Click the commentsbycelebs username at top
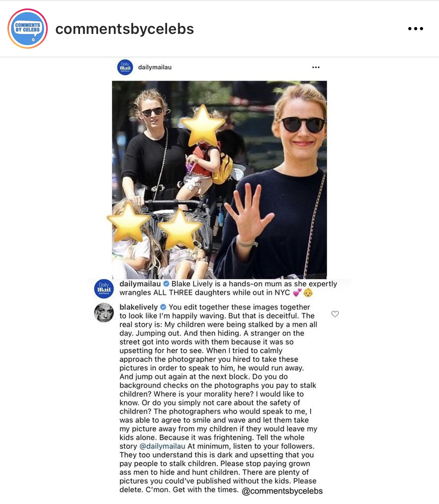 point(125,29)
